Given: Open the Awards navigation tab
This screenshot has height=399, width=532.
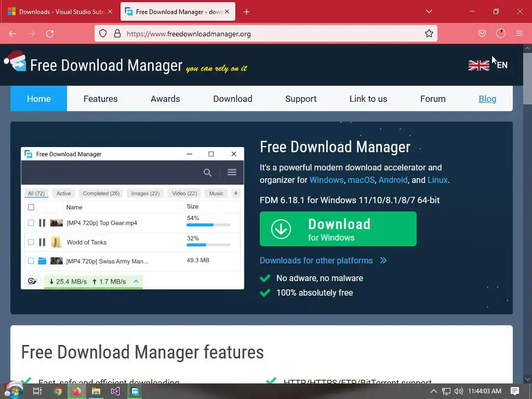Looking at the screenshot, I should click(x=165, y=99).
